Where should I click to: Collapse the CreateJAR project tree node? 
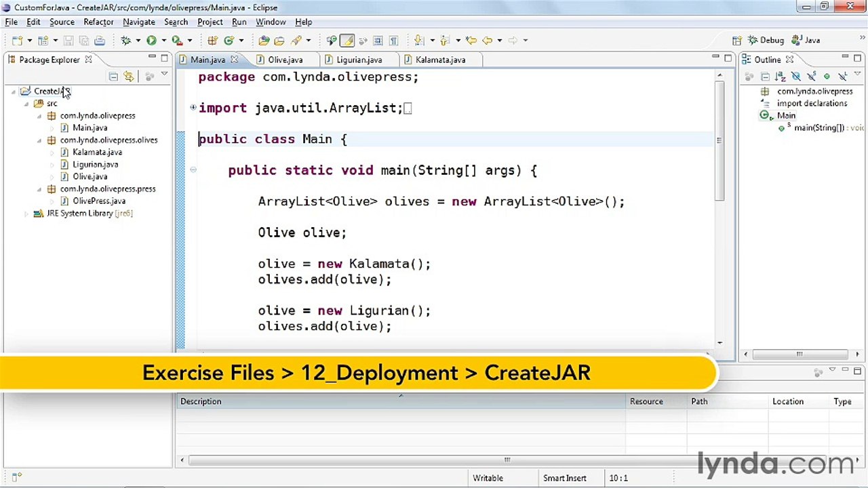tap(14, 91)
